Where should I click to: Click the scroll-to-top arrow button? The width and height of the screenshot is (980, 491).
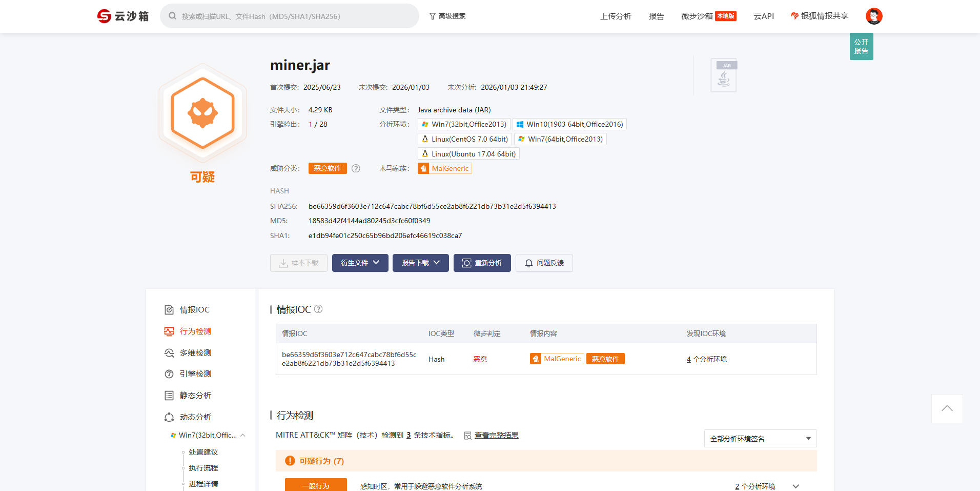[947, 408]
